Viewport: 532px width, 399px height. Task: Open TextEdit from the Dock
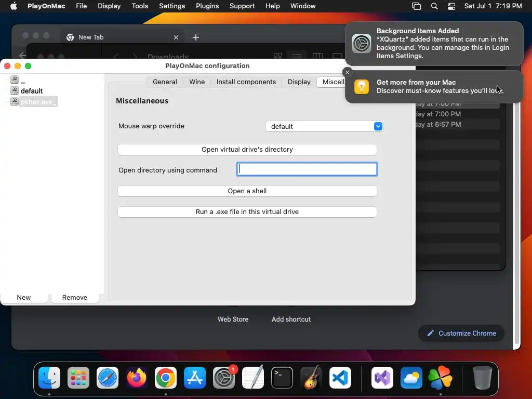253,378
